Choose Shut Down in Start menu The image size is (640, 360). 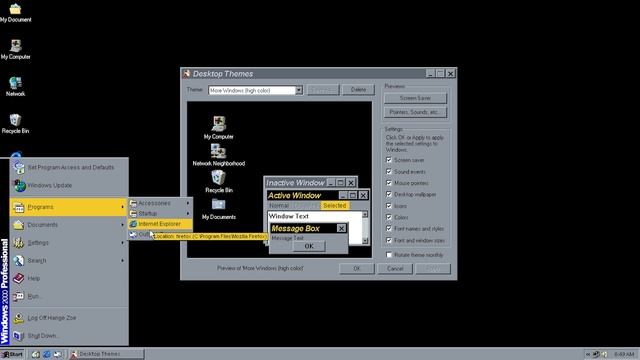point(69,336)
